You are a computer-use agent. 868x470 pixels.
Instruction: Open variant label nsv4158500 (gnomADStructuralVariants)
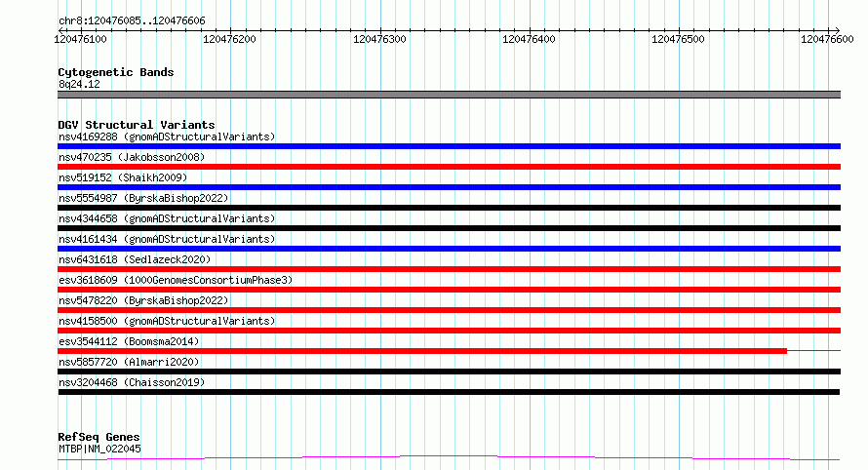coord(167,321)
